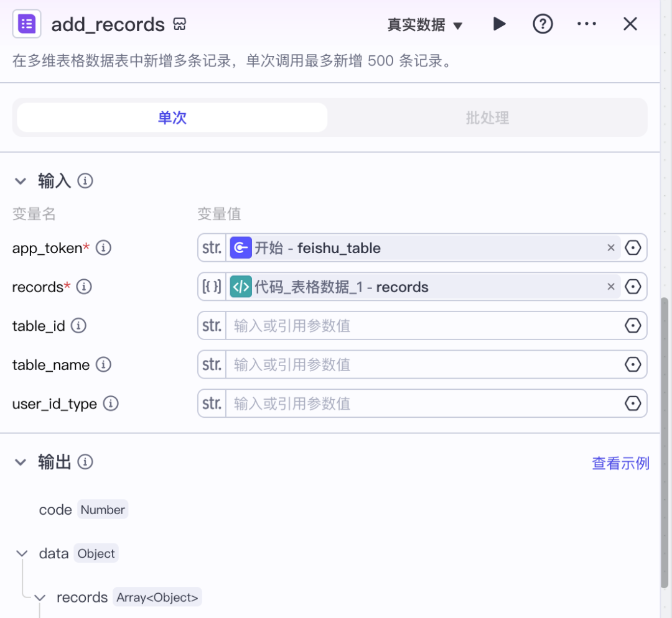The image size is (672, 618).
Task: Collapse the 输入 section
Action: coord(21,181)
